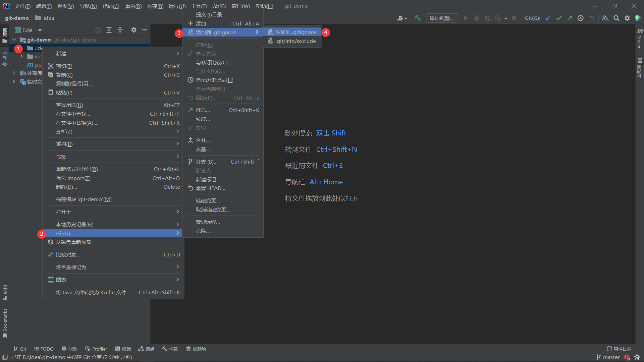The image size is (644, 362).
Task: Open the 书签 submenu
Action: tap(113, 157)
